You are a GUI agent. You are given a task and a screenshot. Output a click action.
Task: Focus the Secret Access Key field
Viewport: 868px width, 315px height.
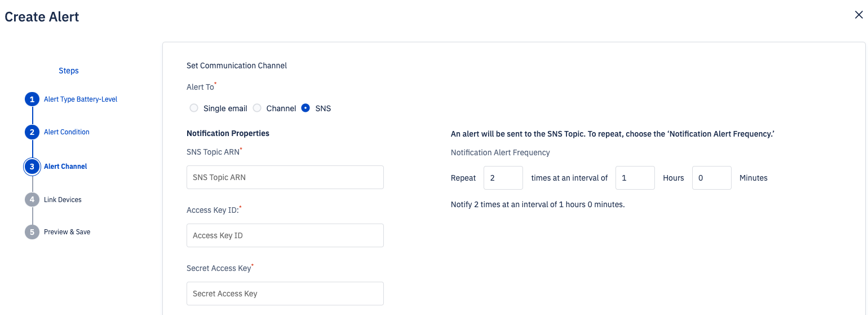(x=285, y=294)
